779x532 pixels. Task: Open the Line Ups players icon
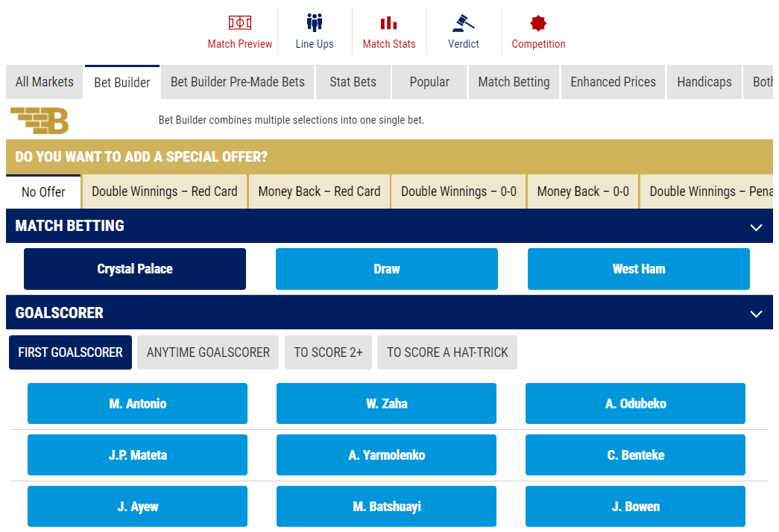tap(315, 22)
